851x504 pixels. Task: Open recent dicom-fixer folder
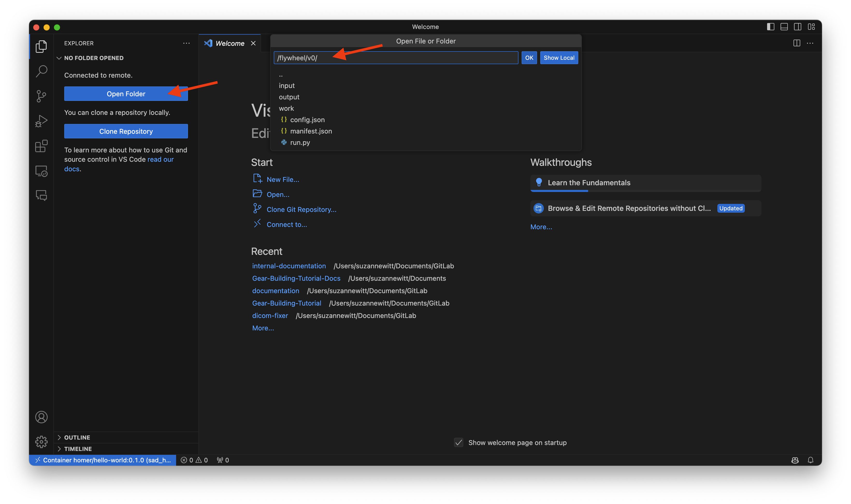(270, 315)
